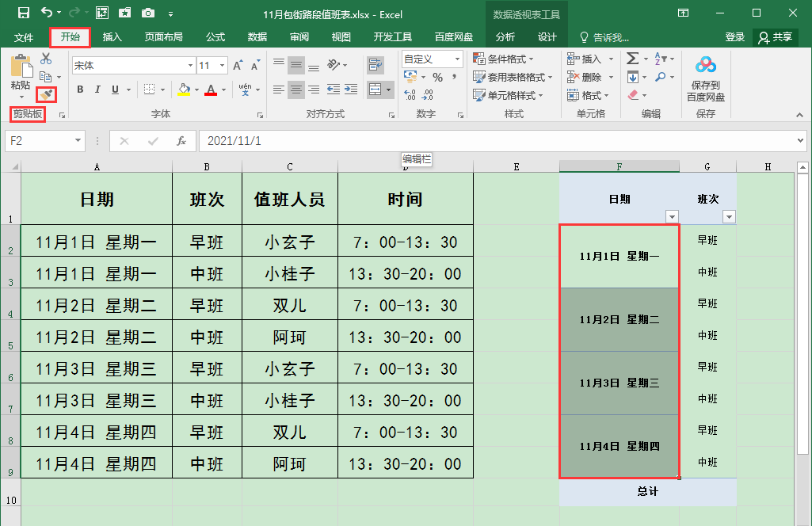Click the Decrease Decimal icon
The width and height of the screenshot is (812, 526).
coord(427,95)
